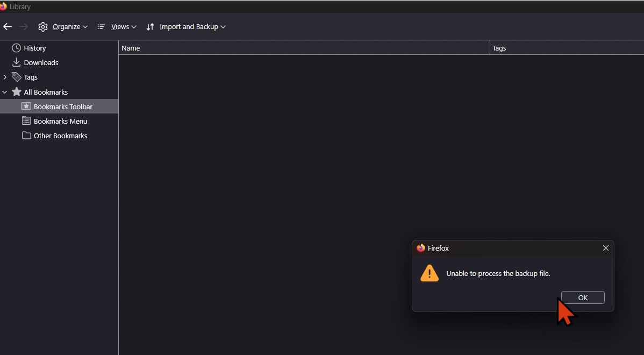Click the All Bookmarks star icon
This screenshot has width=644, height=355.
17,92
